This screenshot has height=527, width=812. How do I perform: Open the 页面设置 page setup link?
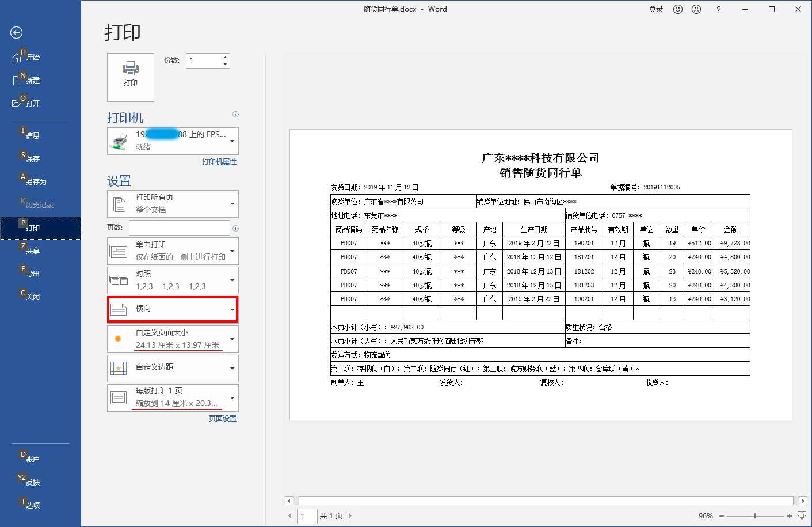(x=223, y=419)
